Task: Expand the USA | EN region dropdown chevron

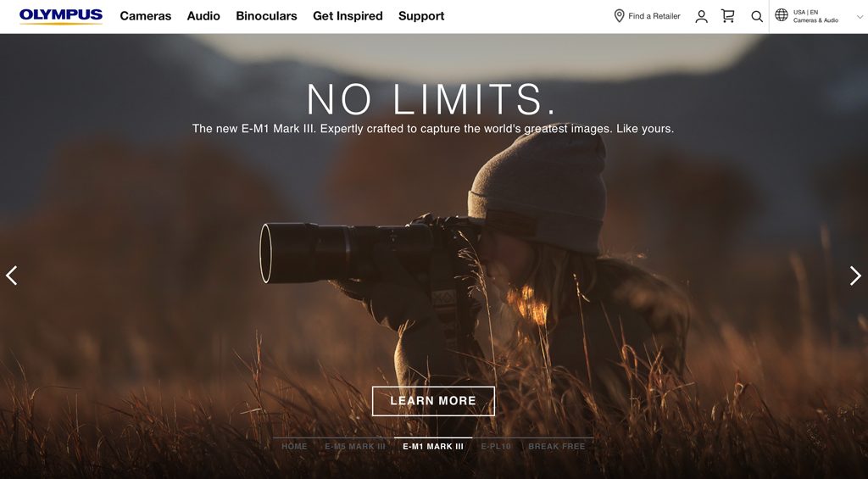Action: (860, 17)
